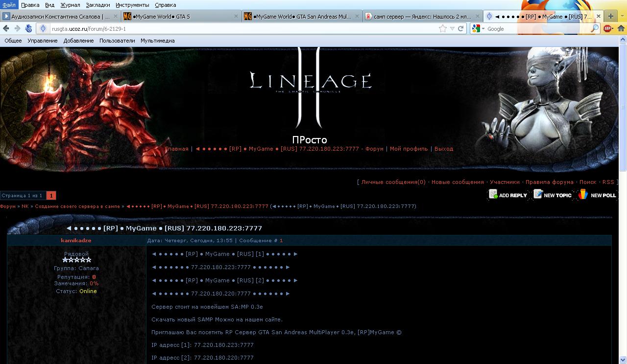
Task: Open the Adblock Plus ABP icon
Action: click(607, 29)
